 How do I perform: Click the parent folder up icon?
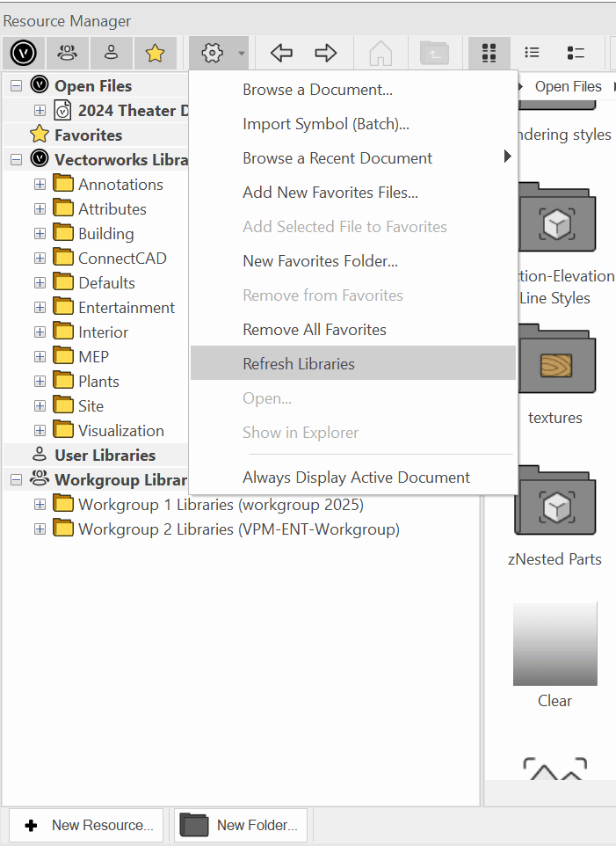click(x=434, y=53)
